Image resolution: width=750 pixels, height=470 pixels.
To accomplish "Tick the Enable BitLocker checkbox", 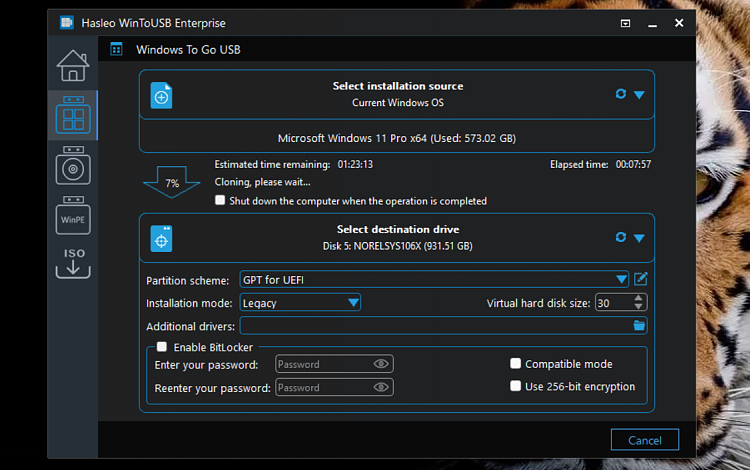I will [162, 347].
